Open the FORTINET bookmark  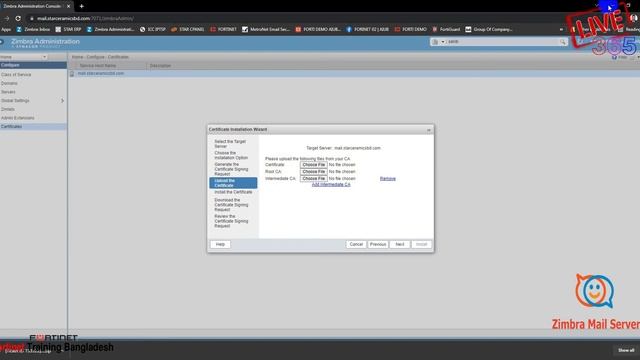coord(223,29)
